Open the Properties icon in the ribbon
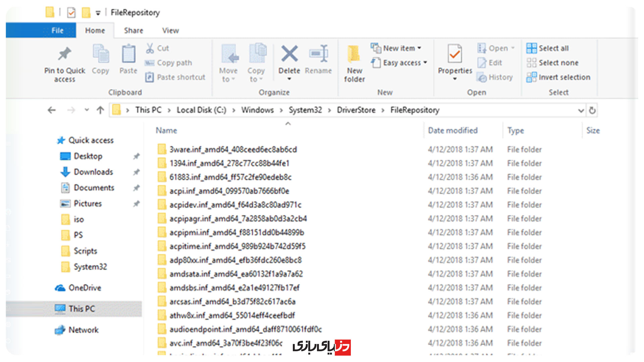This screenshot has height=362, width=644. click(454, 54)
